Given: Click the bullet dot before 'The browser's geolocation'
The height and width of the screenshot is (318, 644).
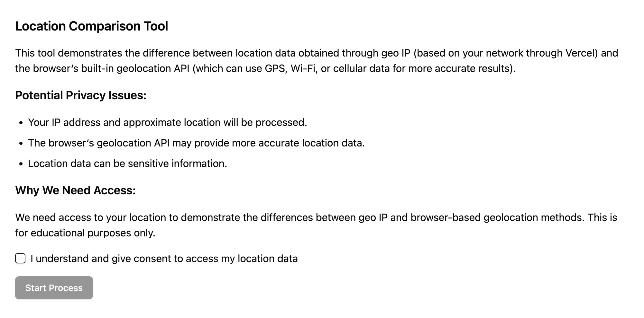Looking at the screenshot, I should coord(21,143).
